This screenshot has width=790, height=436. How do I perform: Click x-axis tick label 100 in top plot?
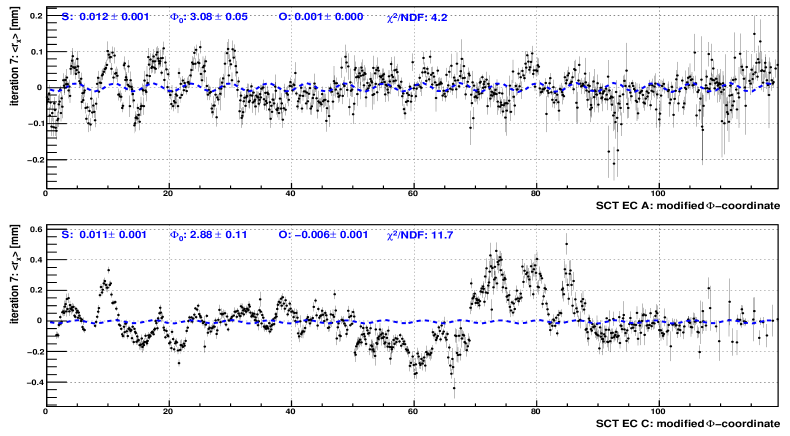point(658,194)
